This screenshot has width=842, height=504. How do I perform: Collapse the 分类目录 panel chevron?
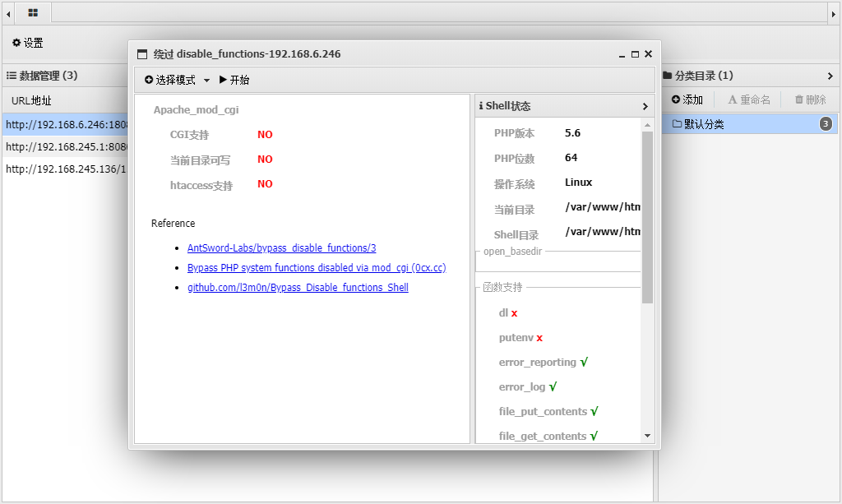[830, 76]
